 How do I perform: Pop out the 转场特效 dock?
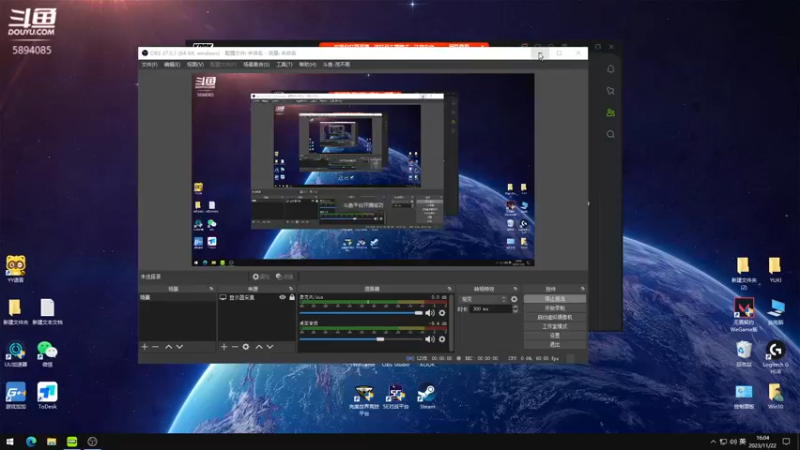coord(515,289)
